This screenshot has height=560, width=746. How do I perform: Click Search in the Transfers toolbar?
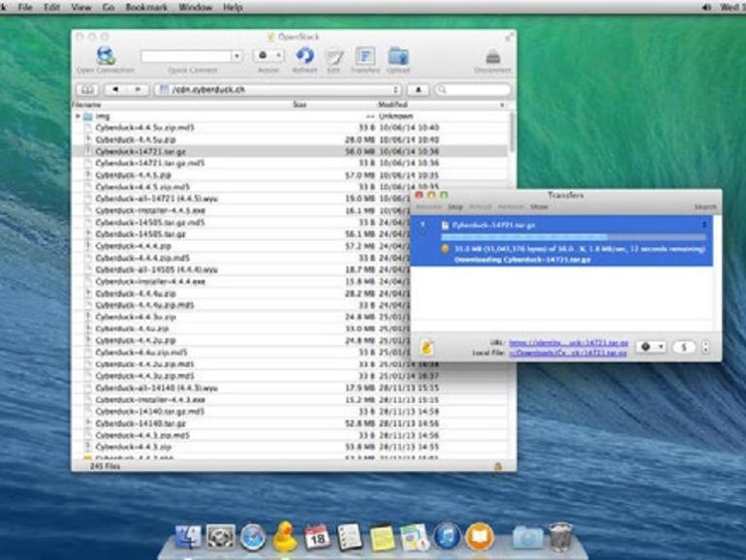point(704,207)
